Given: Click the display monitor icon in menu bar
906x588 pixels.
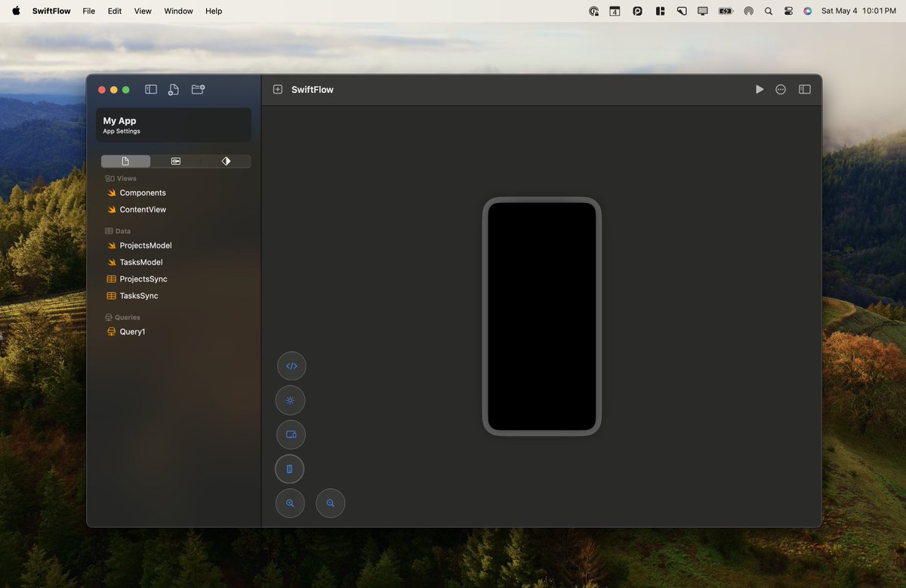Looking at the screenshot, I should [x=703, y=11].
